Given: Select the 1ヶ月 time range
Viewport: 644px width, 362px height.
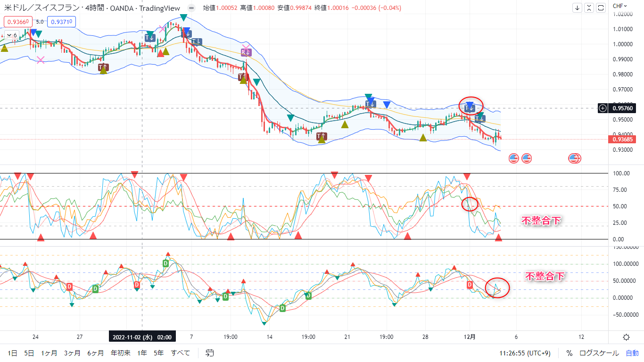Looking at the screenshot, I should (50, 353).
